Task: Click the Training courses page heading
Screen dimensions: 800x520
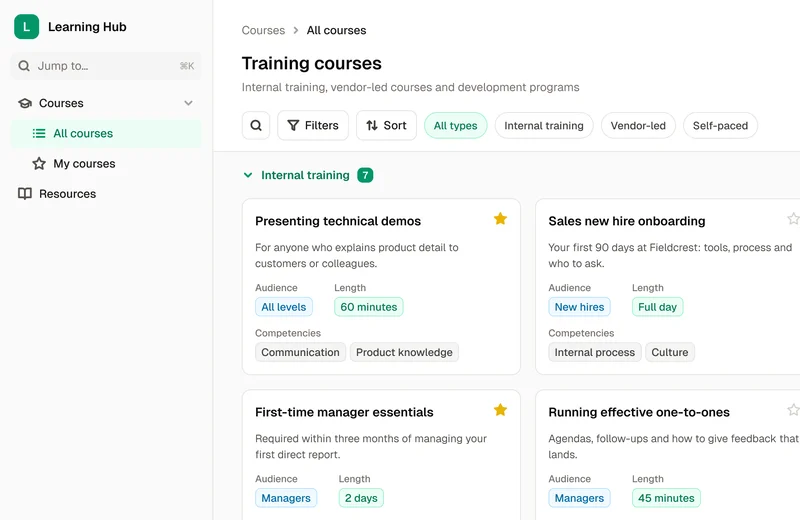Action: 312,63
